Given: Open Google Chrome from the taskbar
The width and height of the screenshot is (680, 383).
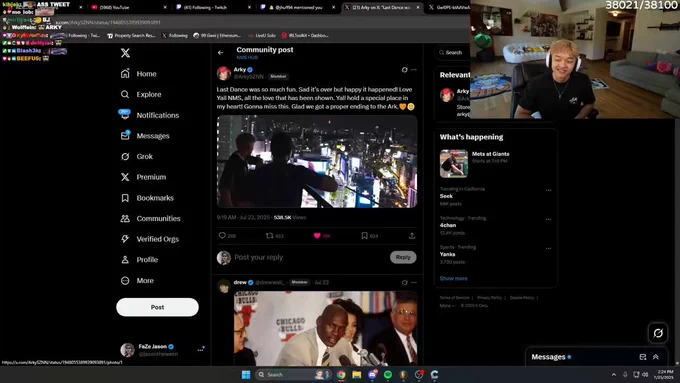Looking at the screenshot, I should click(x=341, y=375).
